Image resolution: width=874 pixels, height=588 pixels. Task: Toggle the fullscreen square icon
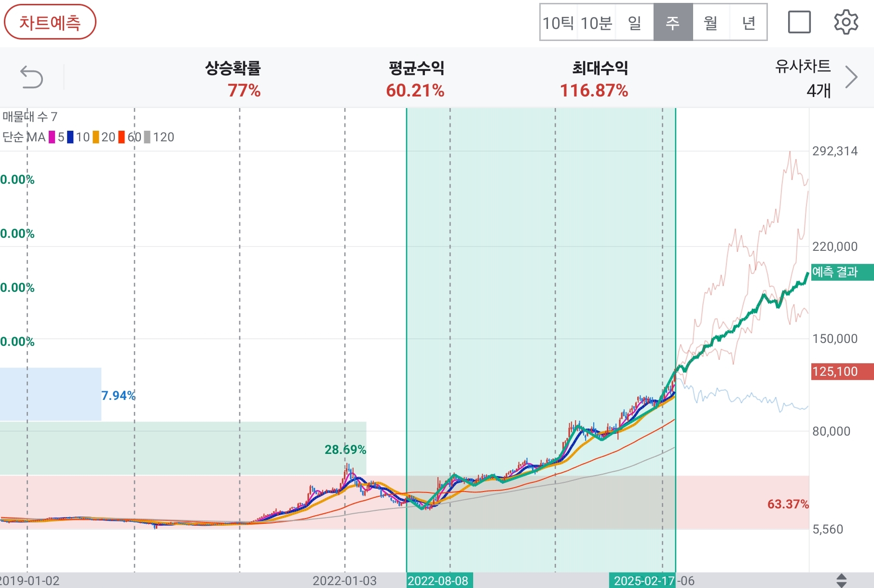799,22
